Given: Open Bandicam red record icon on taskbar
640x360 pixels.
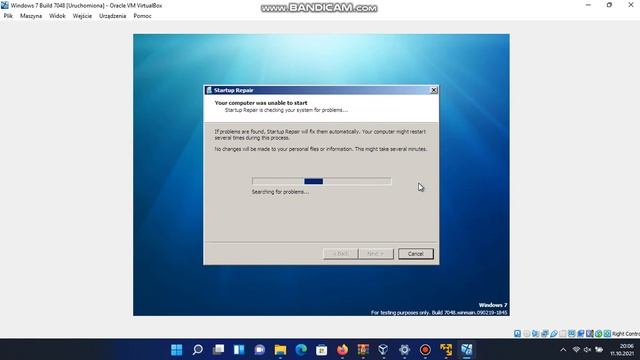Looking at the screenshot, I should pos(425,350).
